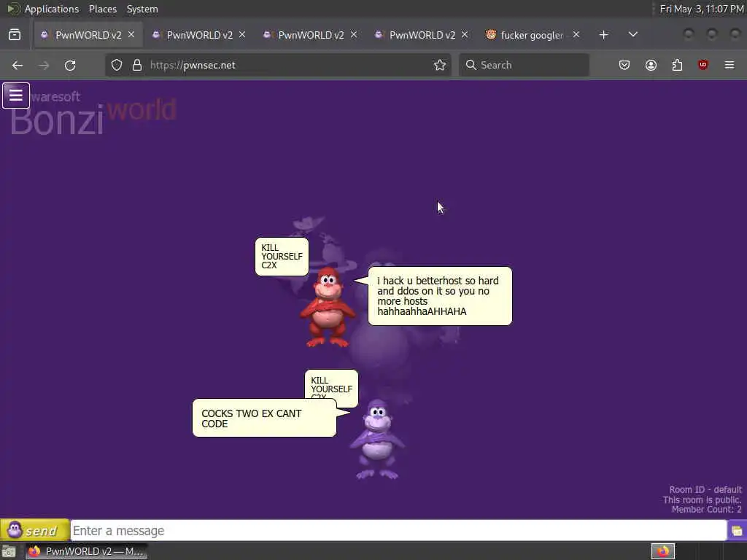Click the COCKS TWO EX CANT CODE bubble
Screen dimensions: 747x560
[264, 418]
